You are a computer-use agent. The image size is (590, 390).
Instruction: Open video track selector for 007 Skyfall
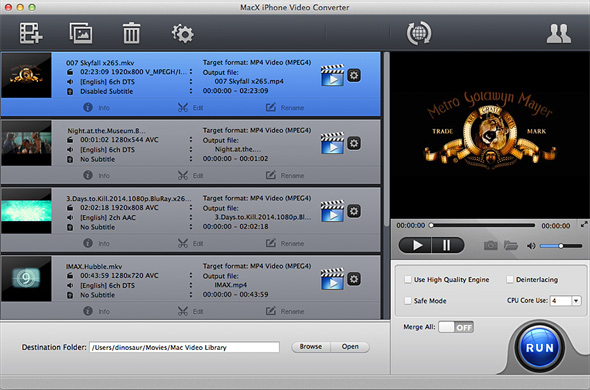tap(191, 72)
